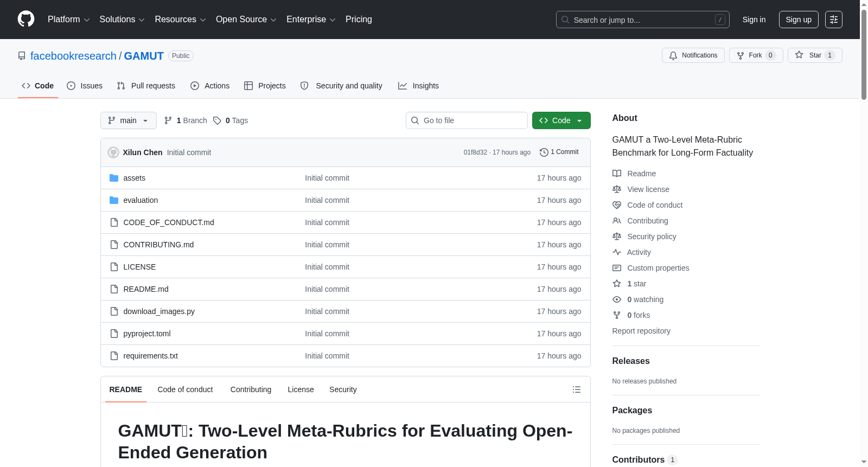Image resolution: width=868 pixels, height=467 pixels.
Task: Fork the GAMUT repository
Action: pyautogui.click(x=756, y=55)
